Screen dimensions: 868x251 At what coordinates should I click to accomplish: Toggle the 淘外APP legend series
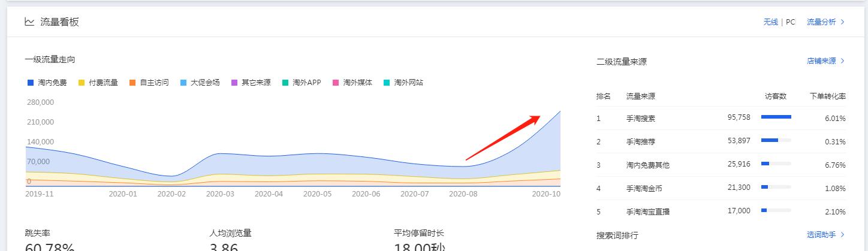pyautogui.click(x=302, y=83)
